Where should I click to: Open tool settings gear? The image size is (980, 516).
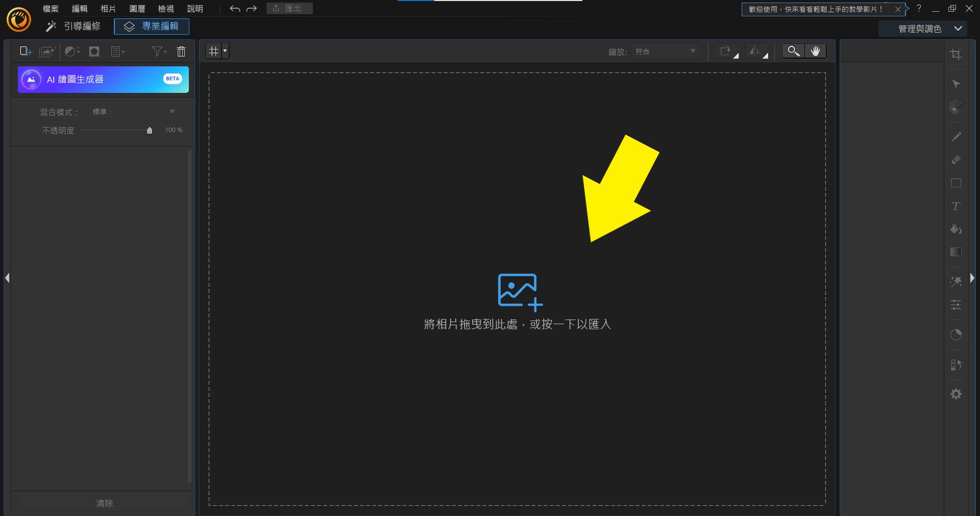coord(956,394)
